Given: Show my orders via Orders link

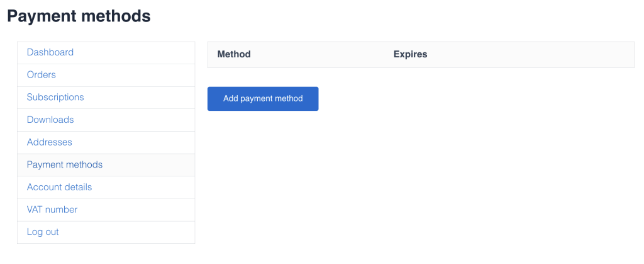Looking at the screenshot, I should point(42,75).
